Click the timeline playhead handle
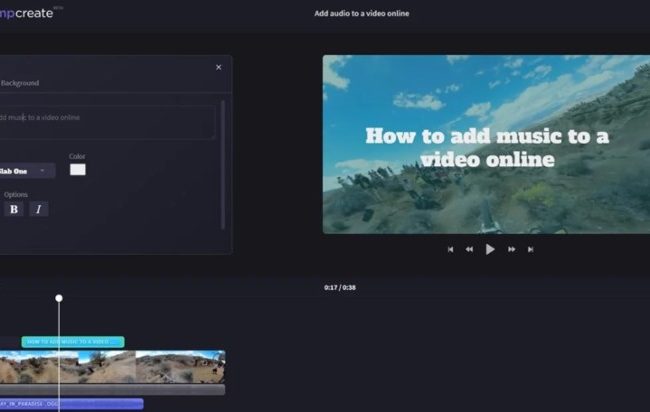This screenshot has width=650, height=412. coord(59,298)
